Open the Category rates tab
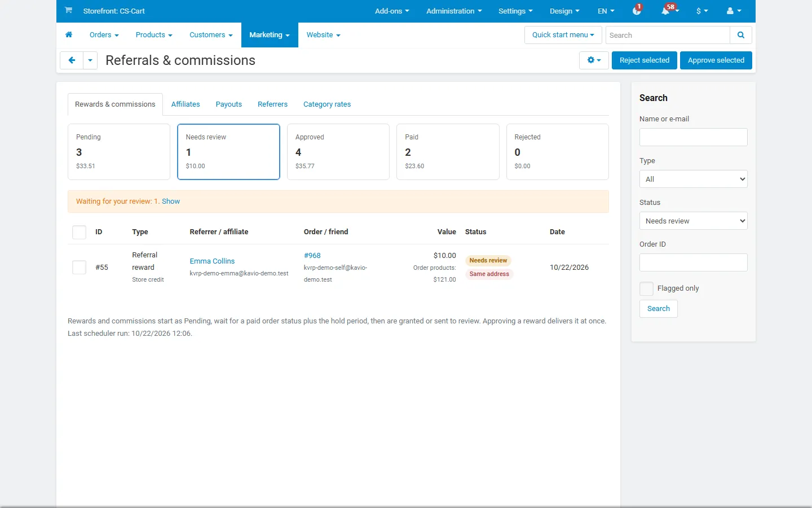This screenshot has height=508, width=812. (x=327, y=104)
